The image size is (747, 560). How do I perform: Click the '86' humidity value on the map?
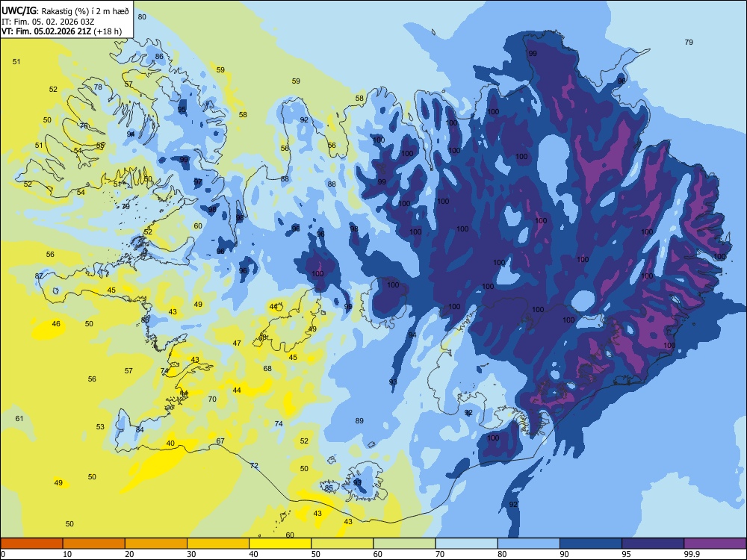click(159, 56)
